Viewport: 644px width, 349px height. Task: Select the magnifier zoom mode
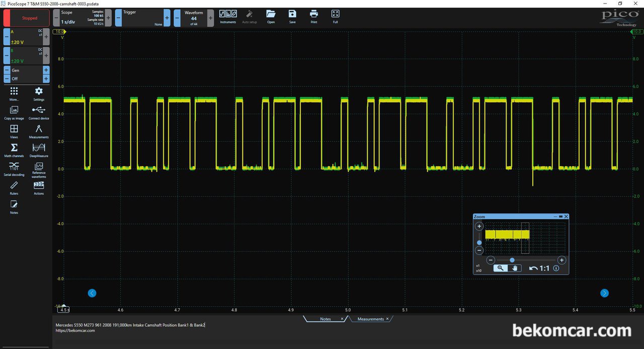(x=501, y=268)
